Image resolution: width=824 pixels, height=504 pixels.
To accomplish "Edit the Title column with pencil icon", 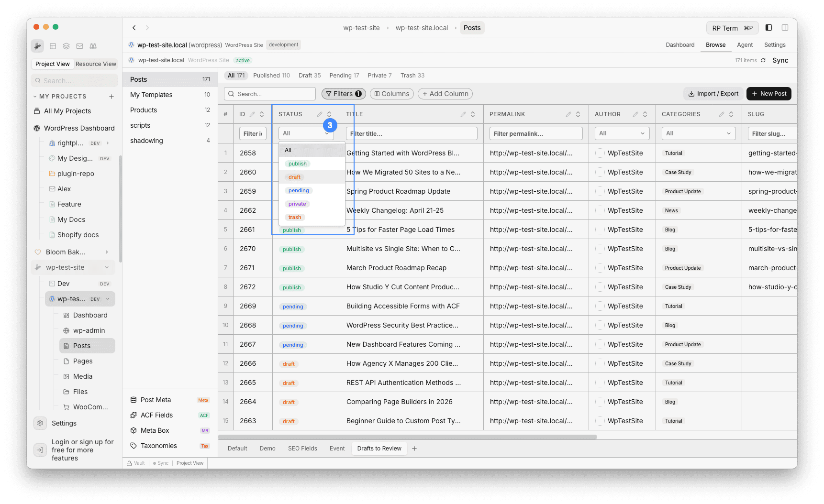I will 463,114.
